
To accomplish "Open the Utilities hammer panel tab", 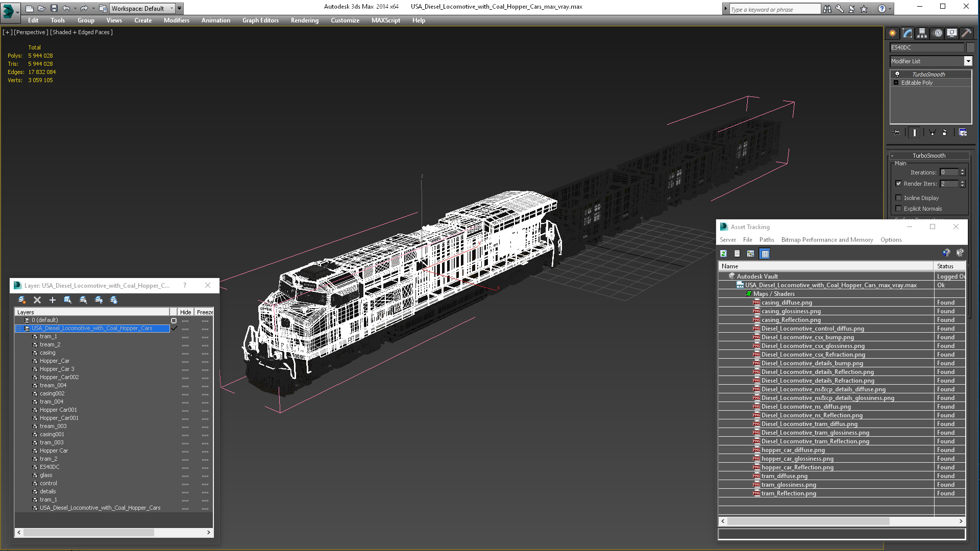I will point(966,33).
